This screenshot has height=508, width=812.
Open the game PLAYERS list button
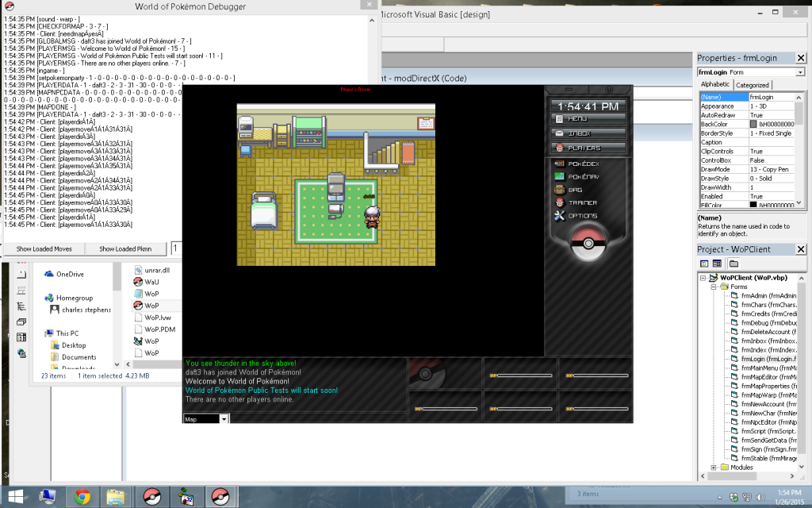click(x=588, y=148)
